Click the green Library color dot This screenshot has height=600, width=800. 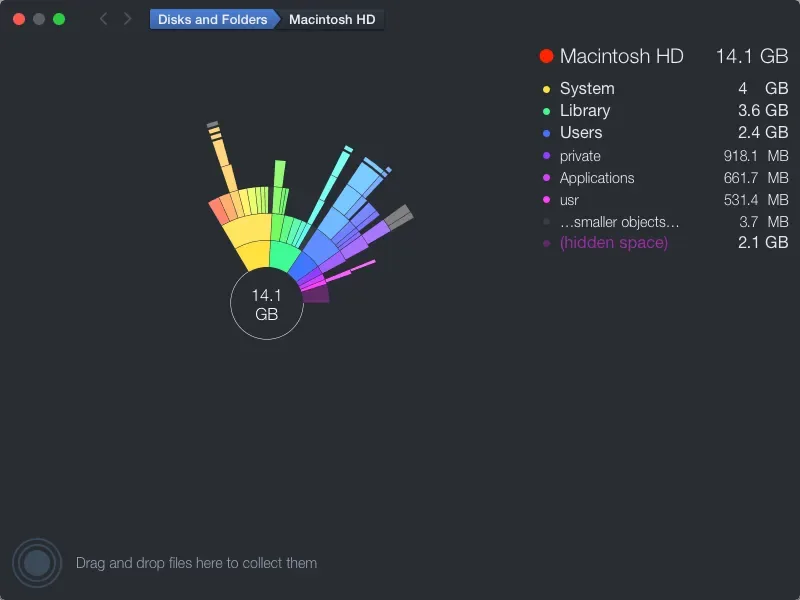pos(546,111)
